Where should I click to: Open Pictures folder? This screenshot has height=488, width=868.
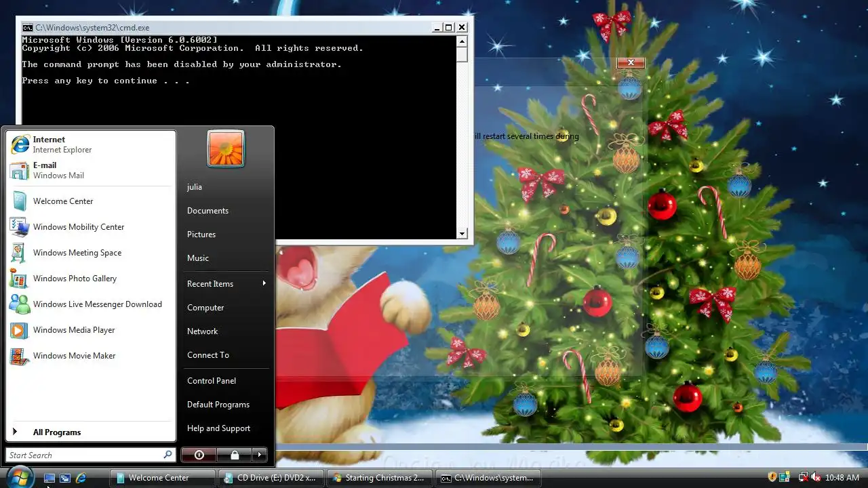226,235
